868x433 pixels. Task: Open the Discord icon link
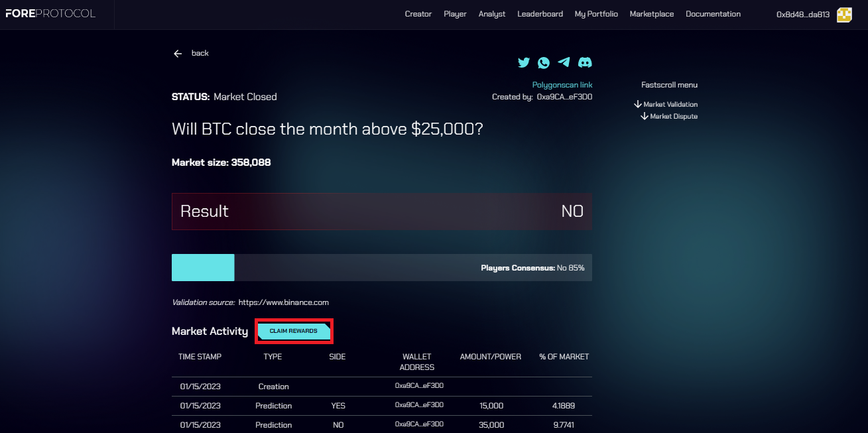click(585, 62)
